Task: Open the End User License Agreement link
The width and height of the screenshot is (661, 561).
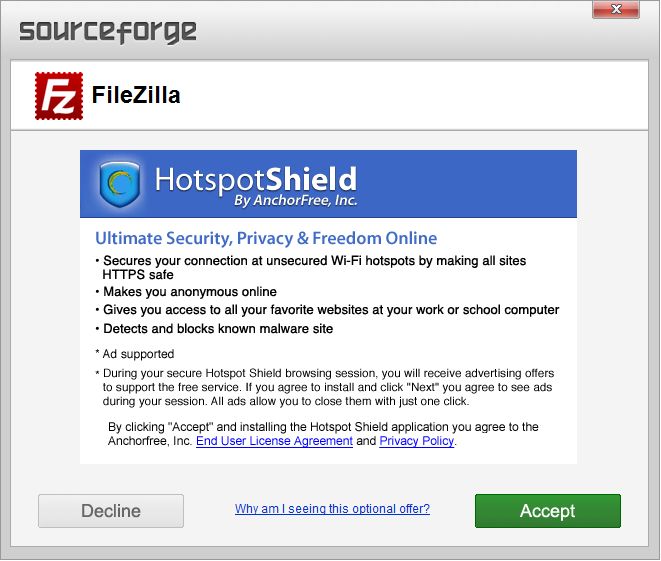Action: click(x=274, y=441)
